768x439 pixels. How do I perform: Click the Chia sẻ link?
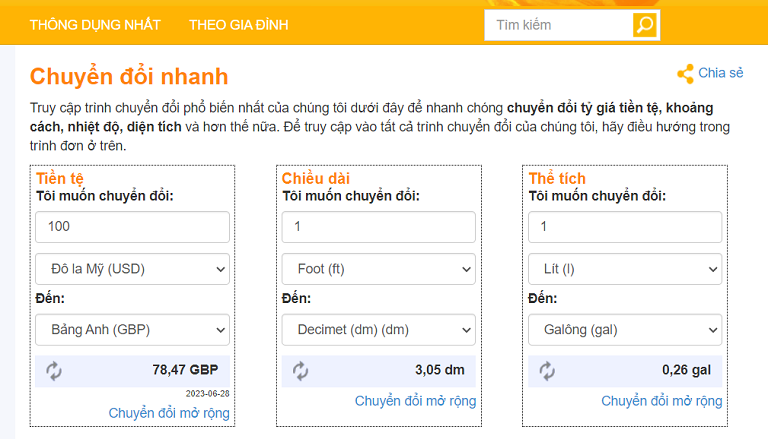coord(720,73)
